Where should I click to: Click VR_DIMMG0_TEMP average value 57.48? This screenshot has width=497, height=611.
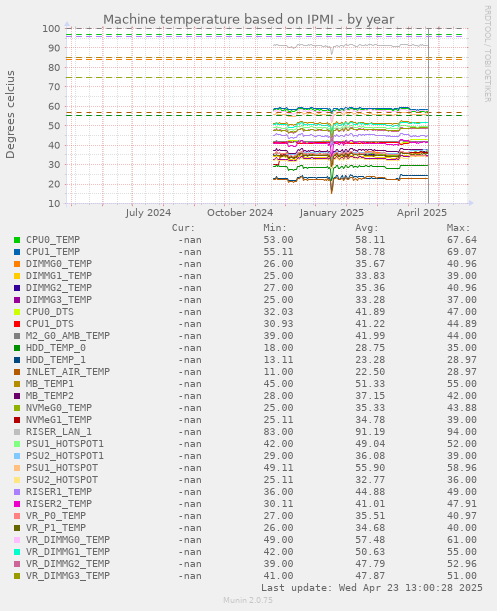(370, 540)
